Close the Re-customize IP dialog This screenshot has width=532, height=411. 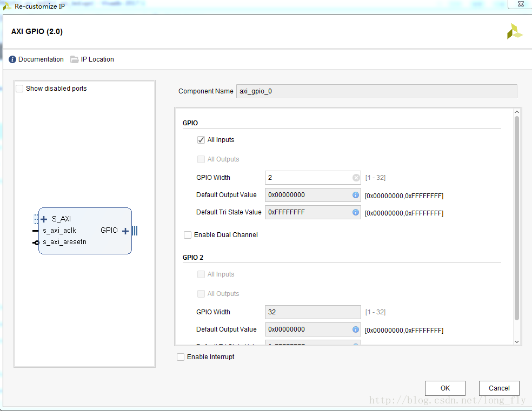(x=521, y=4)
